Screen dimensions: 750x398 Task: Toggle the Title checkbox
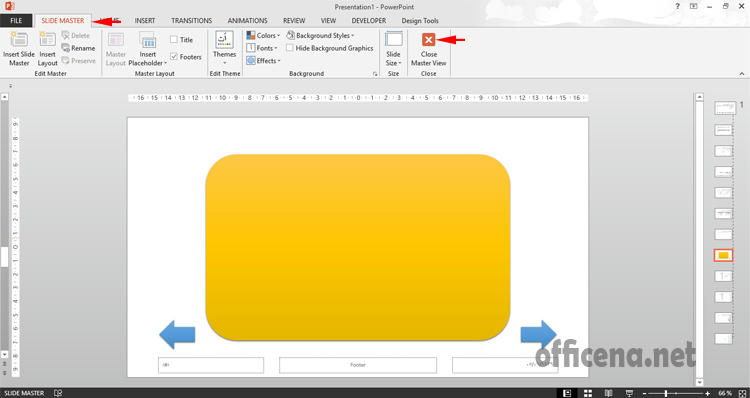(x=174, y=40)
